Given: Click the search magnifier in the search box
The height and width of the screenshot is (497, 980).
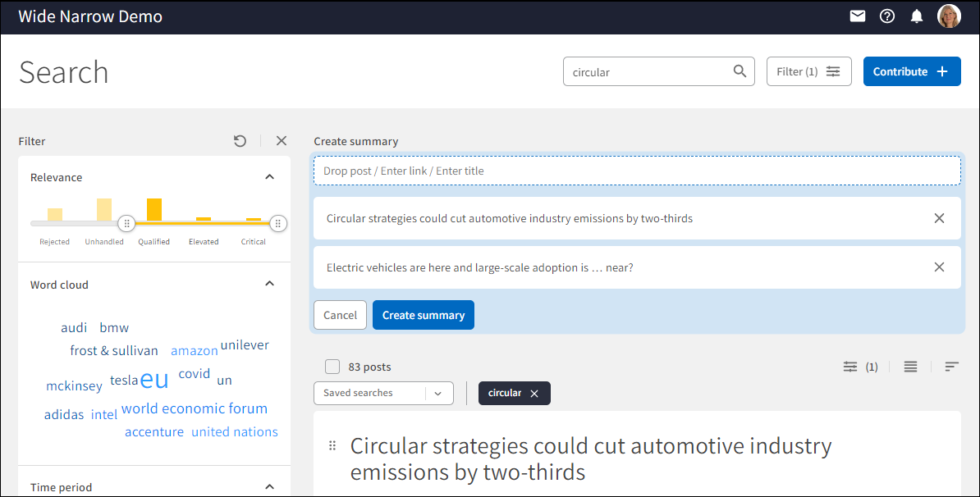Looking at the screenshot, I should tap(740, 71).
